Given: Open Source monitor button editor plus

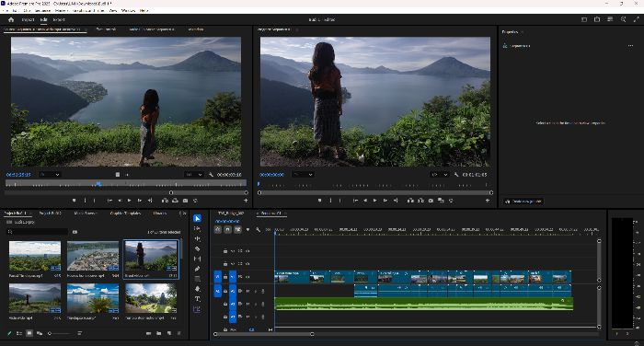Looking at the screenshot, I should click(x=246, y=201).
